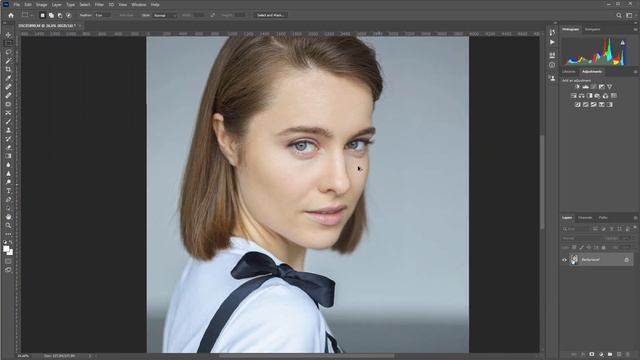Image resolution: width=640 pixels, height=360 pixels.
Task: Select the Magic Wand tool
Action: pyautogui.click(x=8, y=61)
